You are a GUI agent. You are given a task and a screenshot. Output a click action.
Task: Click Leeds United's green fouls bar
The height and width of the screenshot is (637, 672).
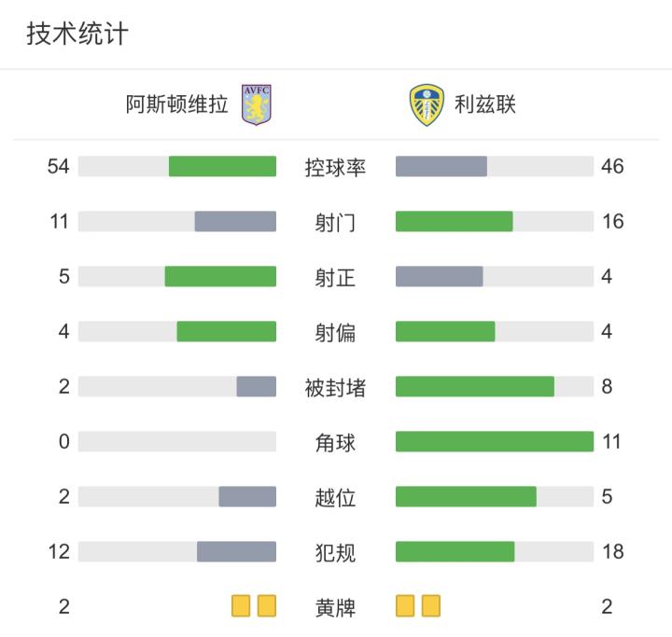(455, 551)
